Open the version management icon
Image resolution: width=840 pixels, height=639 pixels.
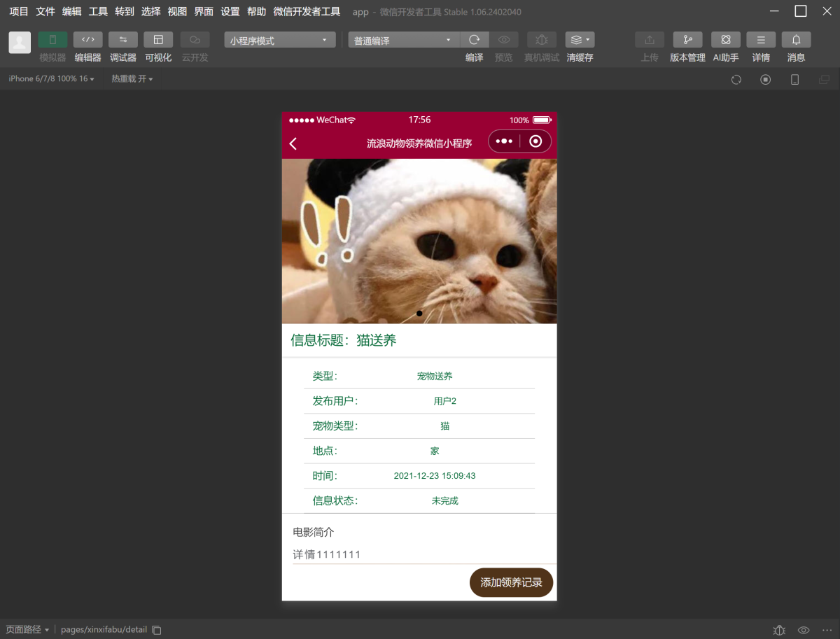coord(687,40)
